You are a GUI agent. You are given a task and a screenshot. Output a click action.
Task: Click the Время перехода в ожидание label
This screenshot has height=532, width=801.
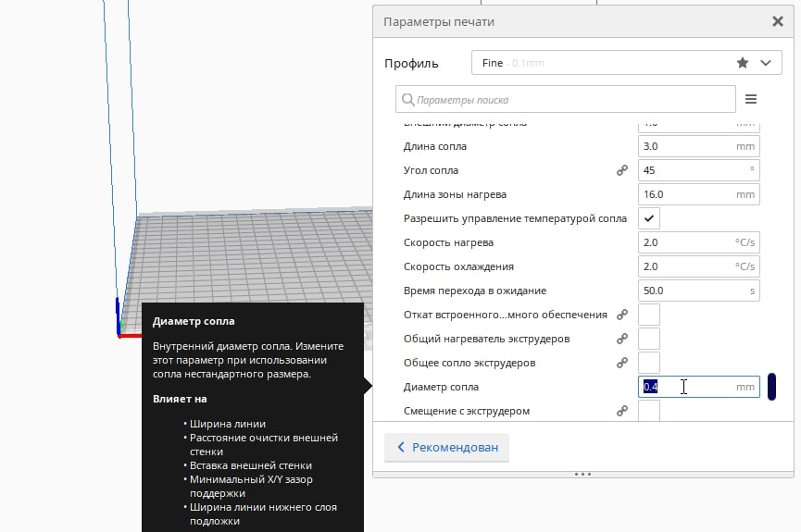click(474, 291)
